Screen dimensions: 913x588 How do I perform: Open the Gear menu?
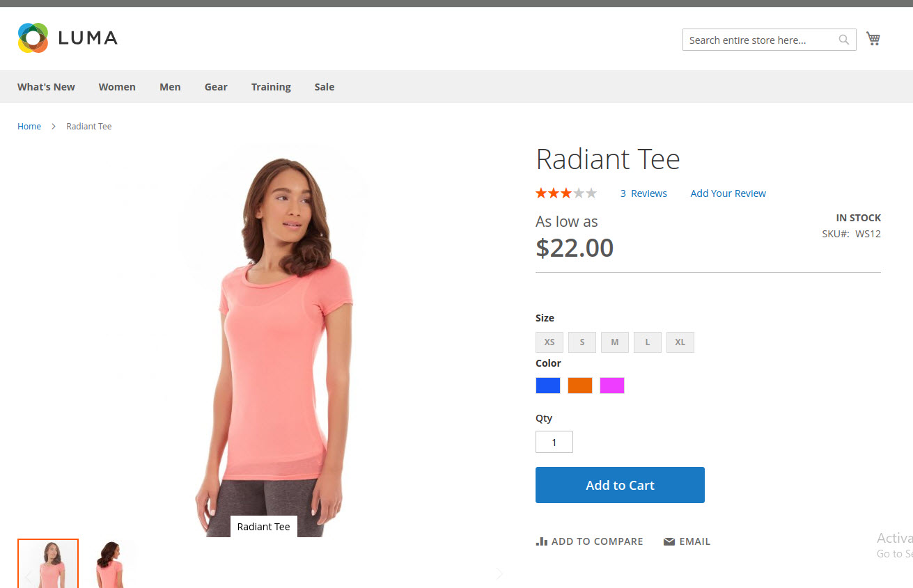[216, 86]
